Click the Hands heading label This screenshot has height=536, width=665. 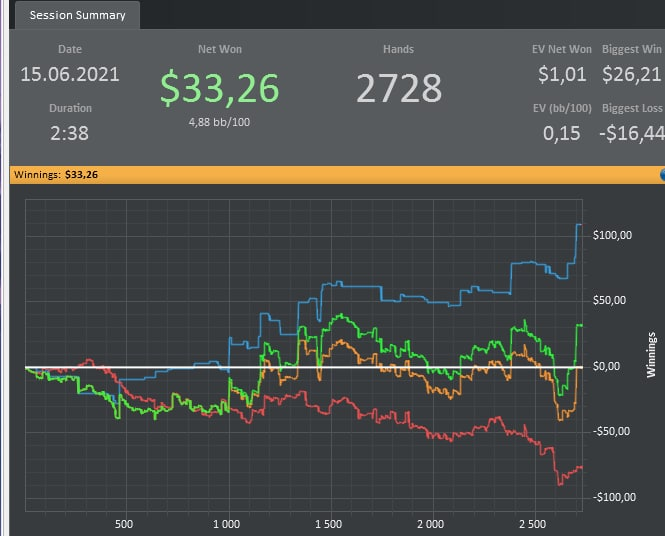tap(398, 49)
